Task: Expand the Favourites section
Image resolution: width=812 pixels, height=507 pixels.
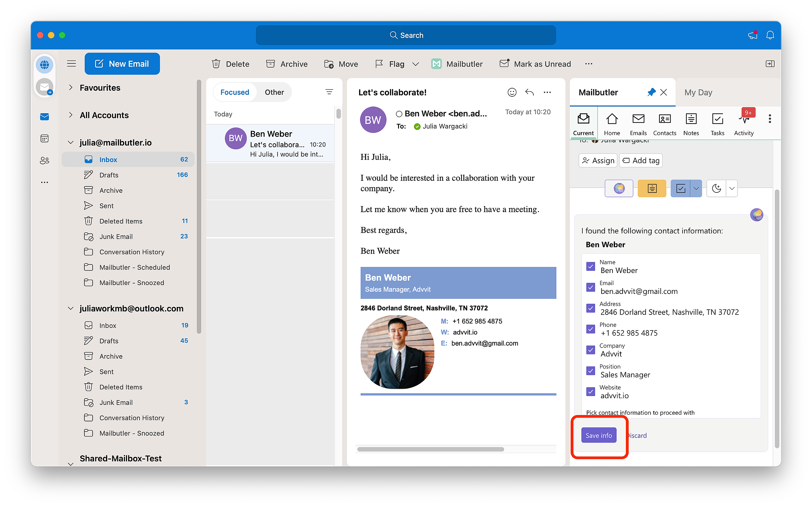Action: click(70, 88)
